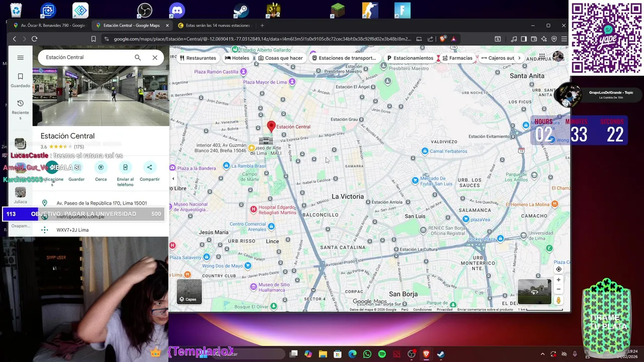
Task: Click the my-location target button
Action: coord(558,269)
